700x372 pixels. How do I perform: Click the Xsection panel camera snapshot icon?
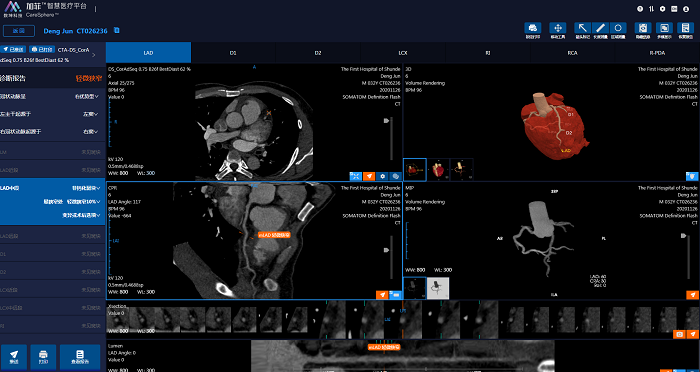click(679, 334)
